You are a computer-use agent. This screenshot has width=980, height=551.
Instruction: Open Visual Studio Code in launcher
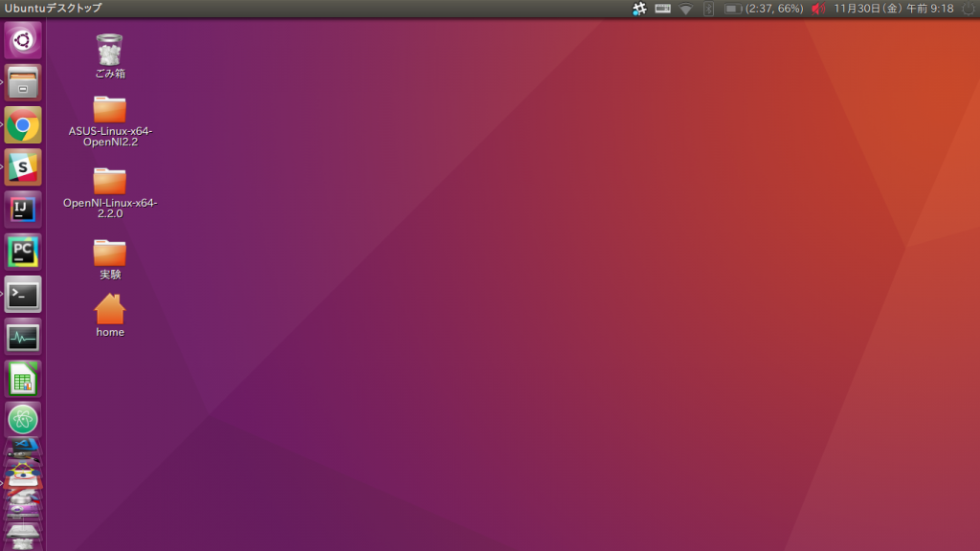[x=23, y=446]
